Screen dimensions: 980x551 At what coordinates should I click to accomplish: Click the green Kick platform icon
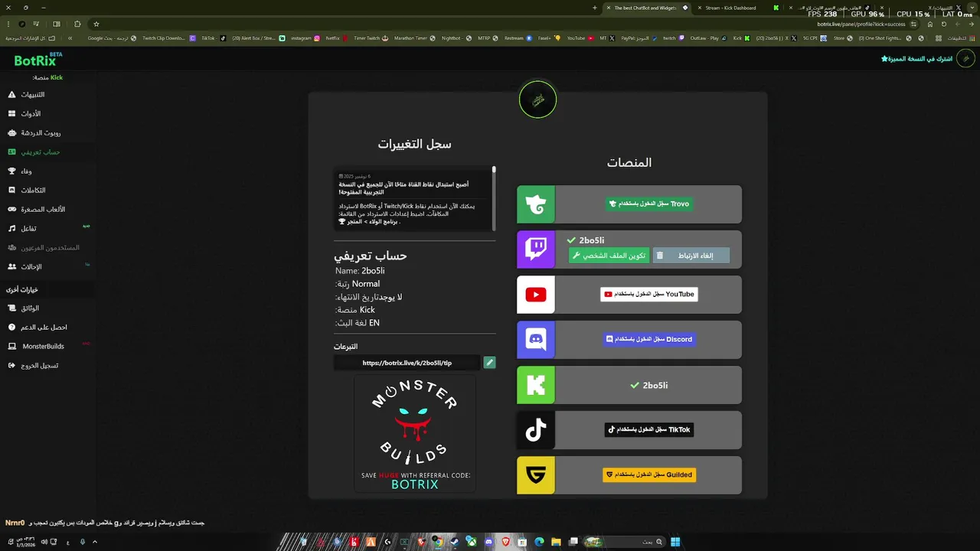tap(536, 385)
